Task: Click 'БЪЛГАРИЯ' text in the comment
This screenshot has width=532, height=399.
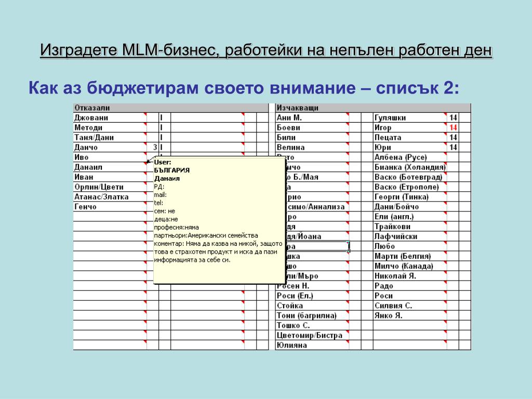Action: [x=171, y=170]
